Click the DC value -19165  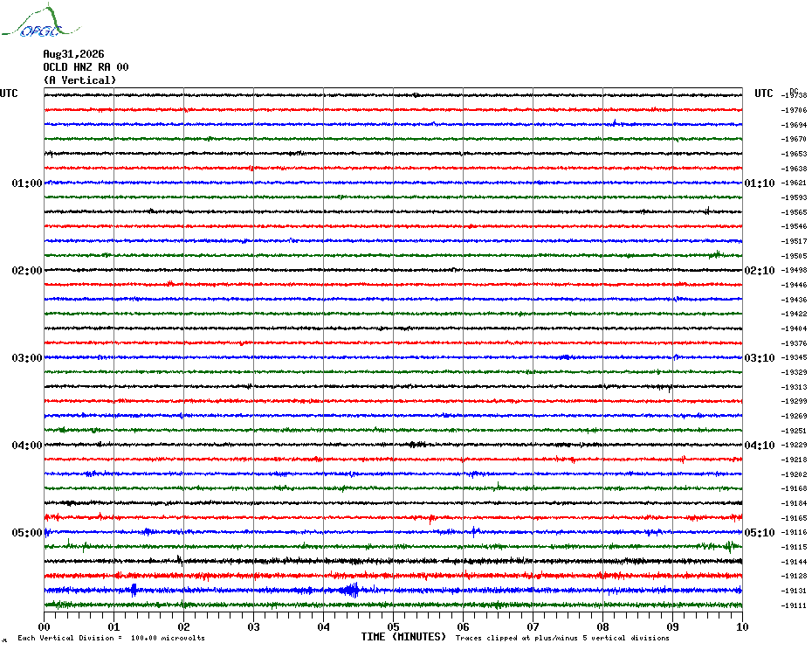click(794, 518)
